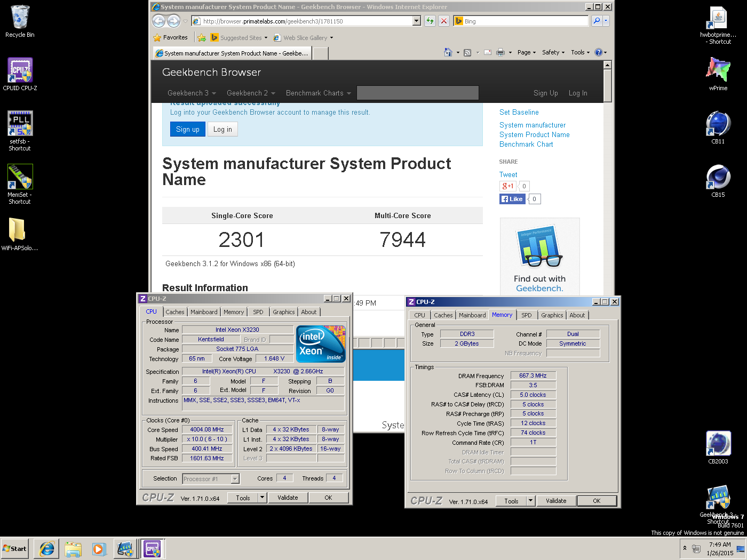Open the Benchmark Chart link

[526, 145]
